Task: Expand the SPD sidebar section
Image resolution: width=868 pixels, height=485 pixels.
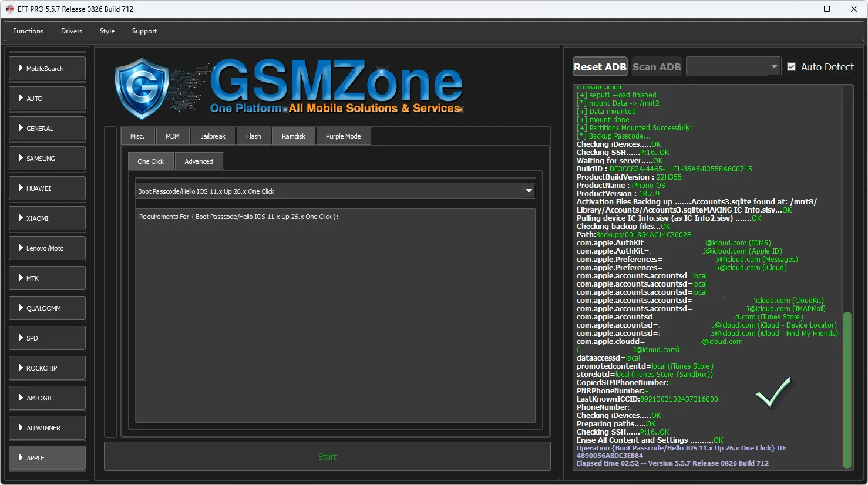Action: coord(48,338)
